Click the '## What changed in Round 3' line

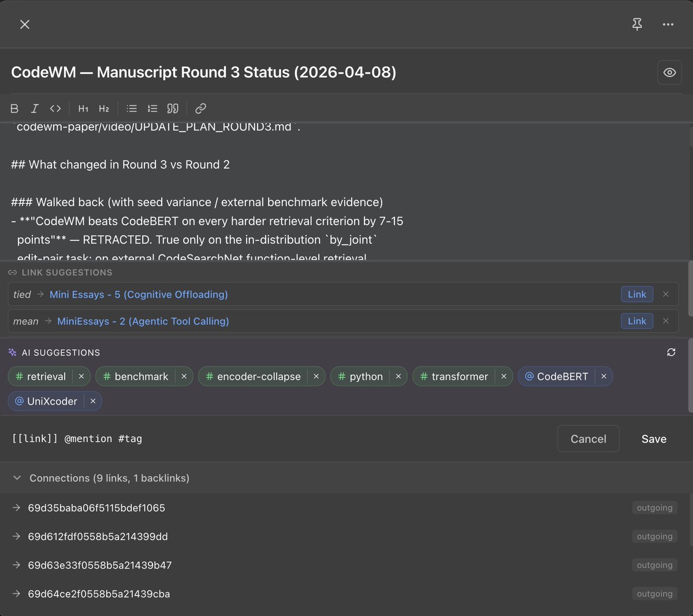click(120, 165)
